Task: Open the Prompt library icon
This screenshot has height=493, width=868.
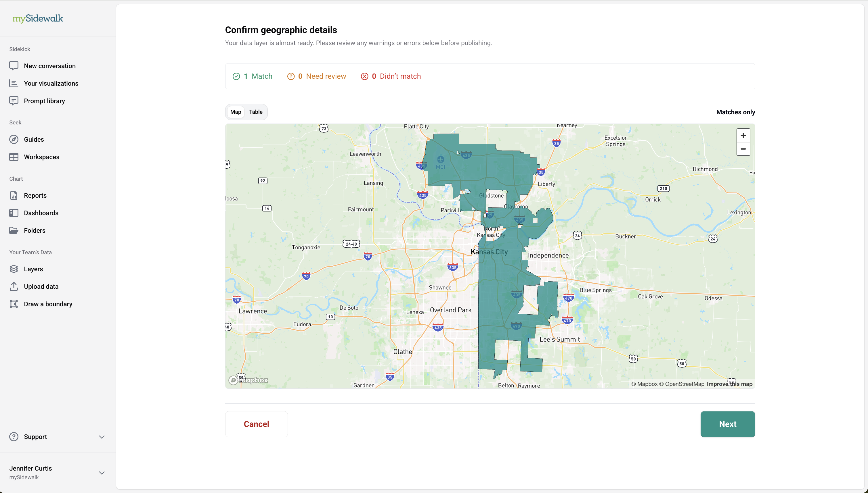Action: [x=14, y=101]
